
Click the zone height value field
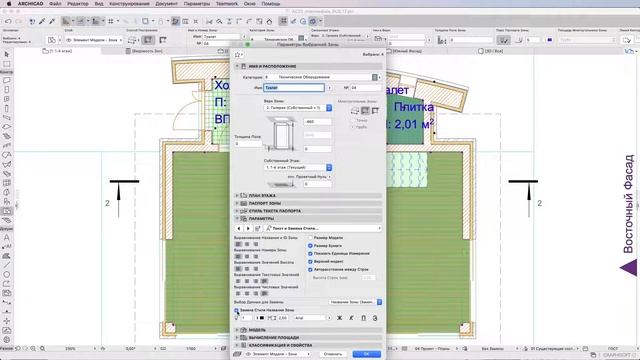coord(318,122)
